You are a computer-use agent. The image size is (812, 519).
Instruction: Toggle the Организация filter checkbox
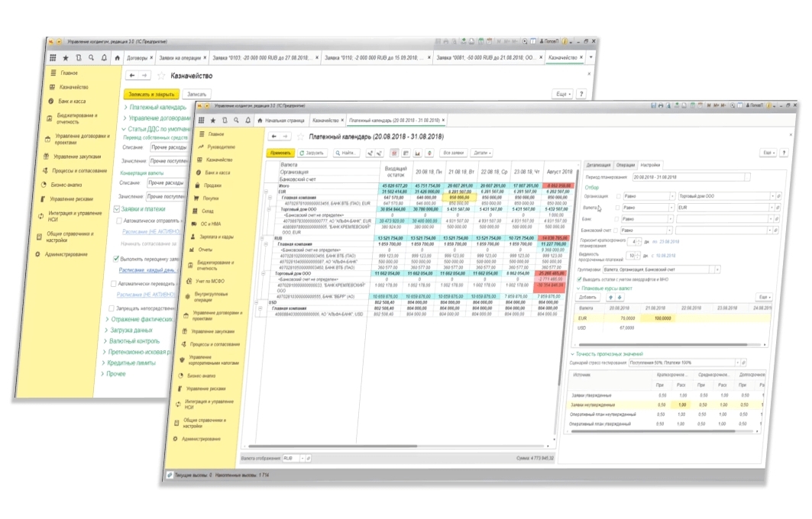point(619,196)
